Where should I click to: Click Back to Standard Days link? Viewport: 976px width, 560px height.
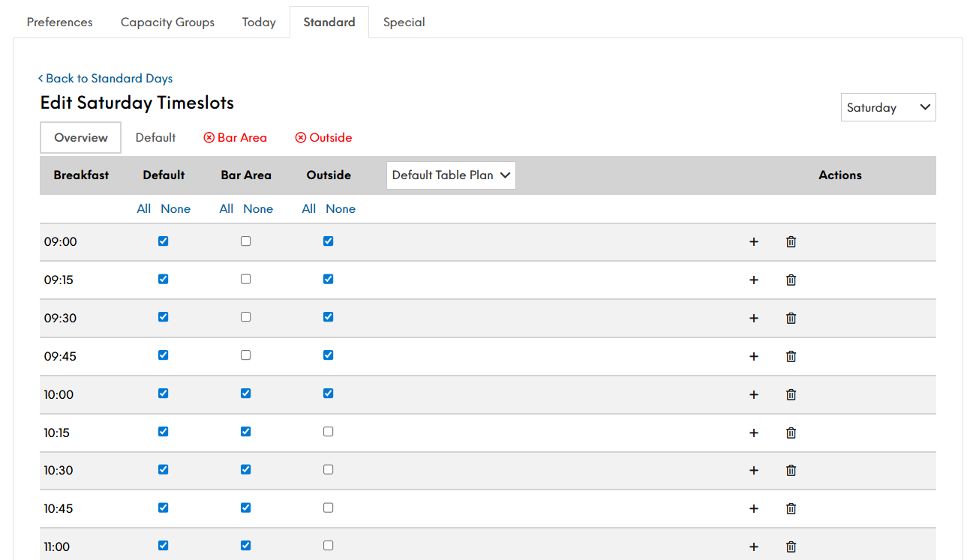pyautogui.click(x=106, y=78)
